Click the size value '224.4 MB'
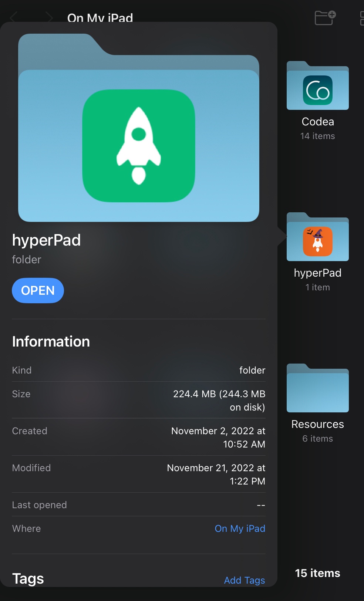 point(195,394)
